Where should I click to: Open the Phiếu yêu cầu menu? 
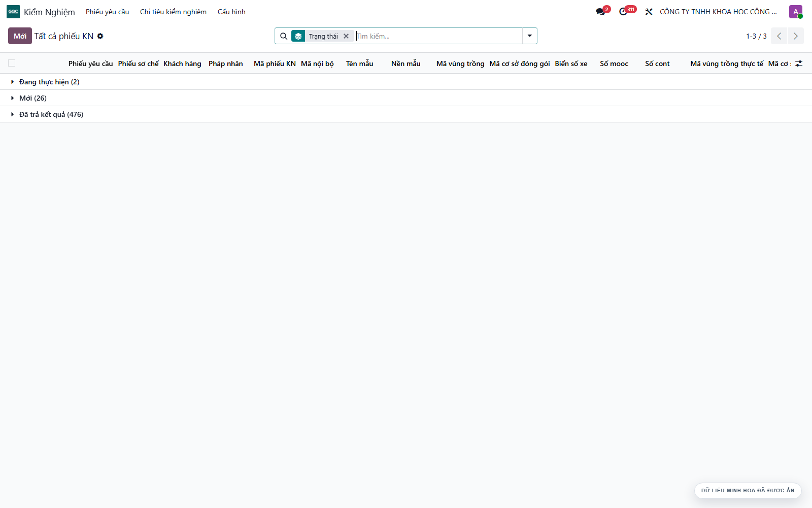[x=108, y=12]
